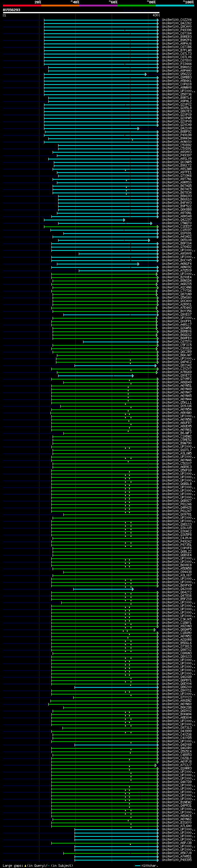Click the UniRef100_A8NX92 label
197x868 pixels.
click(176, 267)
